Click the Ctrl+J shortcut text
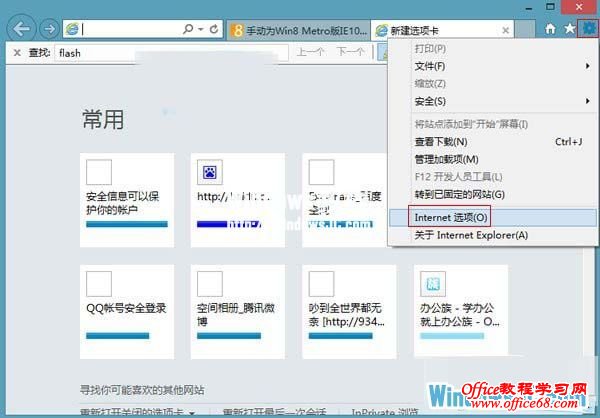 click(x=569, y=142)
